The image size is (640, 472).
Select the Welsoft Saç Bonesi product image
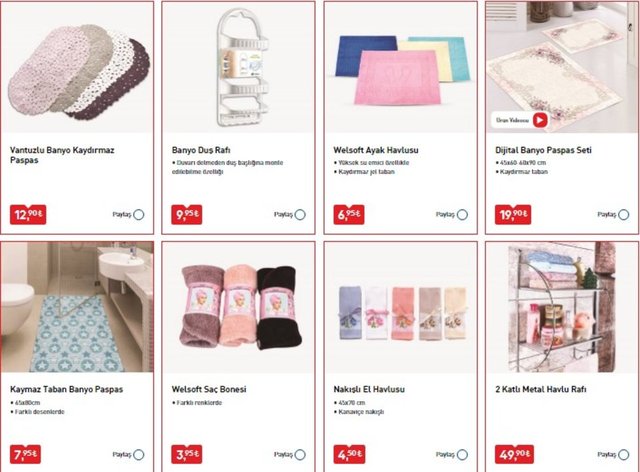click(238, 307)
